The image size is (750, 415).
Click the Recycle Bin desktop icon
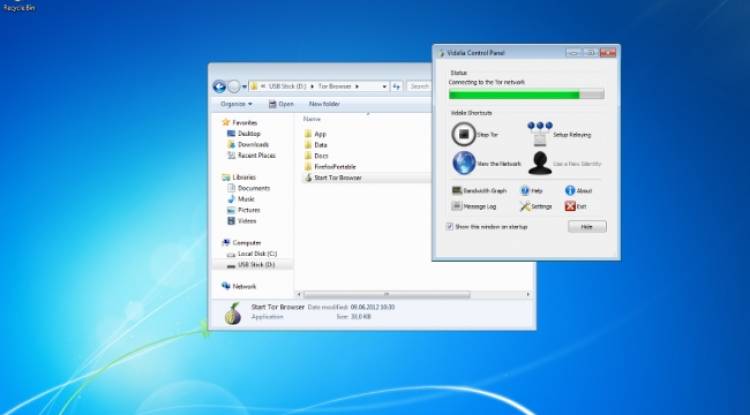19,5
